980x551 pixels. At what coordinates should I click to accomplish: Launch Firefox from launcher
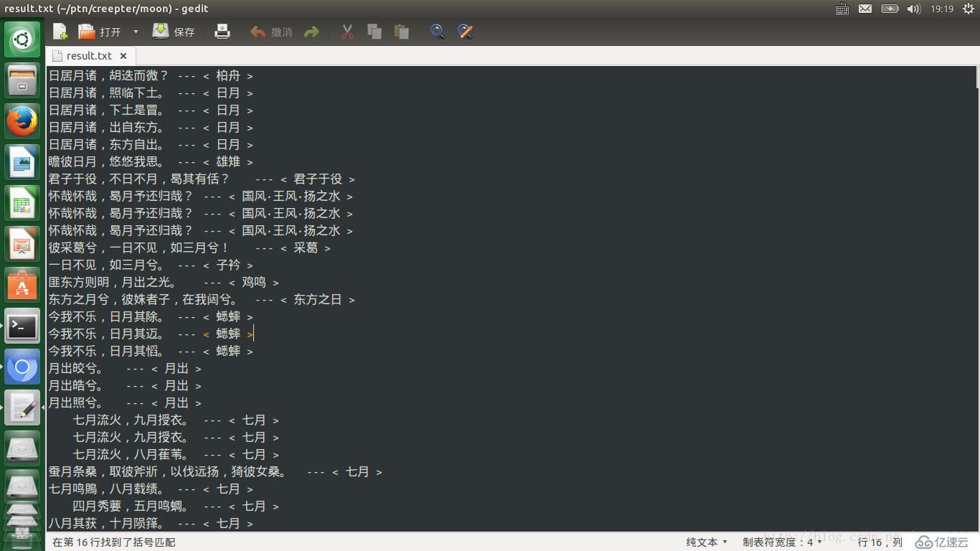tap(22, 121)
